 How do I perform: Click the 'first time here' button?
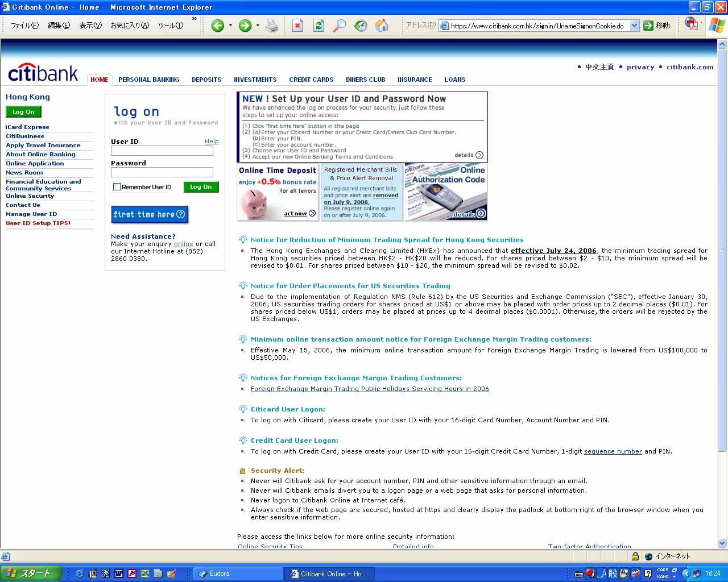(x=150, y=214)
